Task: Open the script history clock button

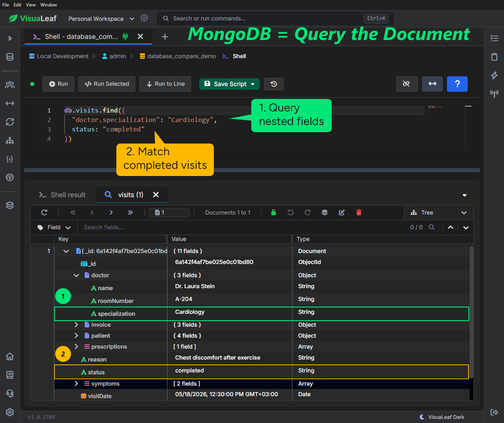Action: click(274, 84)
